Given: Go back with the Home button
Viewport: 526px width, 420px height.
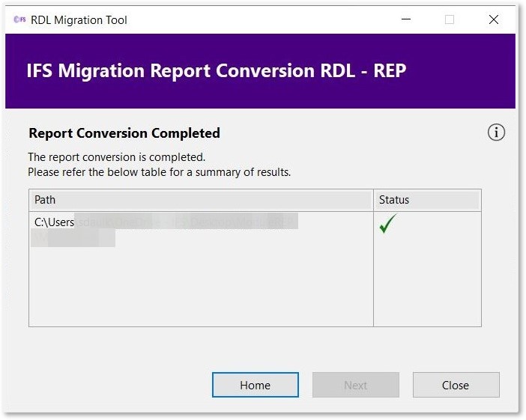Looking at the screenshot, I should pos(256,385).
